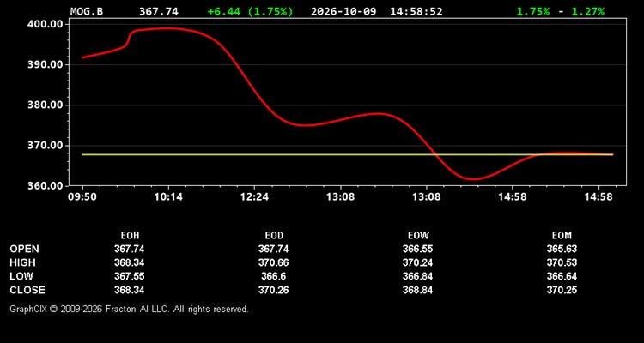Click the EOH OPEN value 367.74
The image size is (644, 343).
130,249
